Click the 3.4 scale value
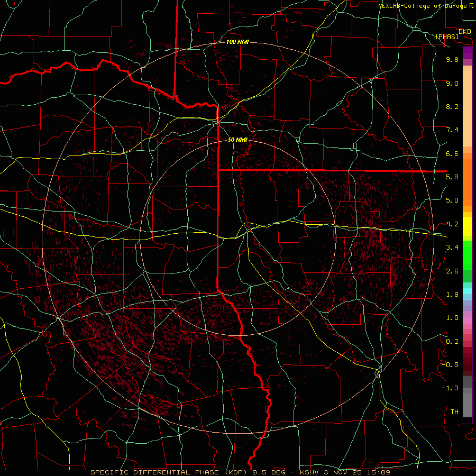The image size is (476, 476). [452, 248]
